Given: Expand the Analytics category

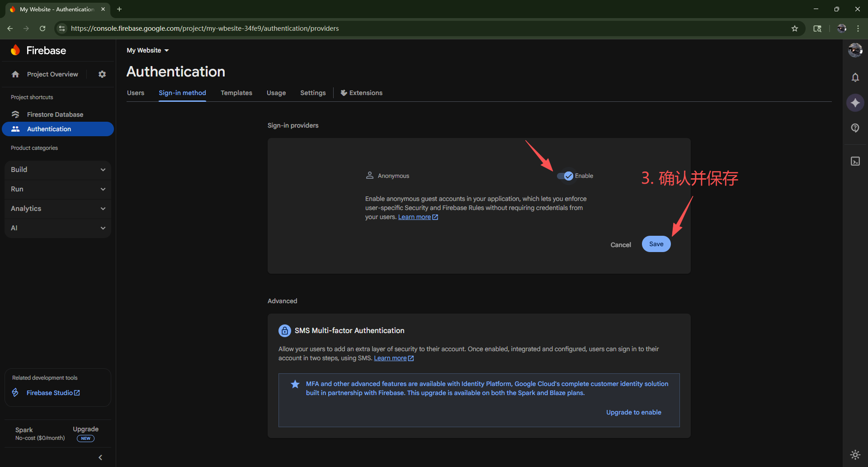Looking at the screenshot, I should 58,209.
